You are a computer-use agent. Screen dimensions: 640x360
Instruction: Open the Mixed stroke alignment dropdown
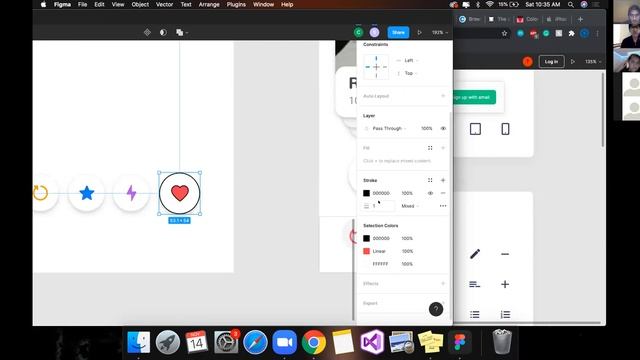pyautogui.click(x=410, y=206)
